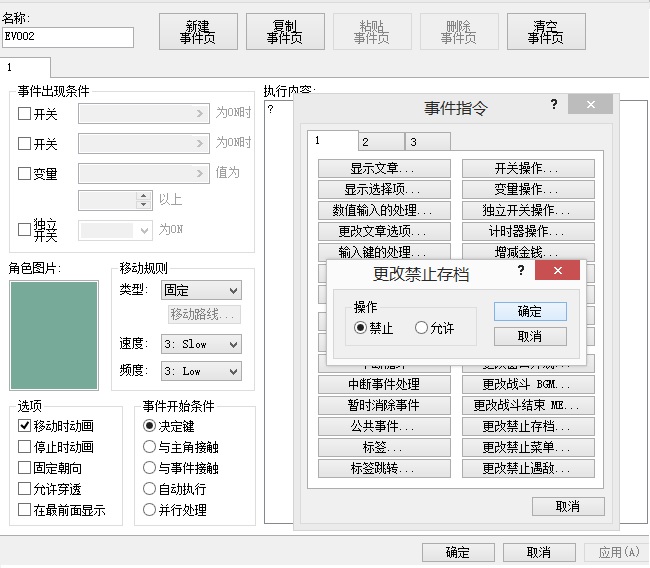Click the 显示文章 command button
This screenshot has height=568, width=650.
384,168
